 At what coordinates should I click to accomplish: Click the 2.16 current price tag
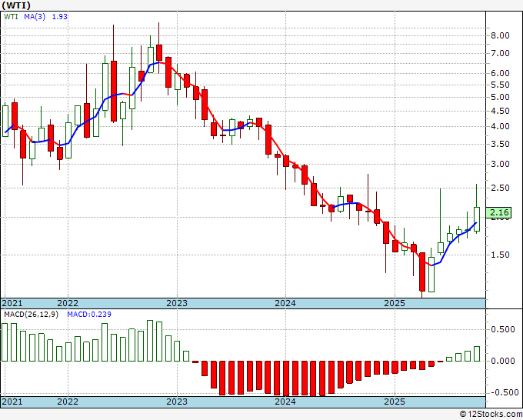498,212
